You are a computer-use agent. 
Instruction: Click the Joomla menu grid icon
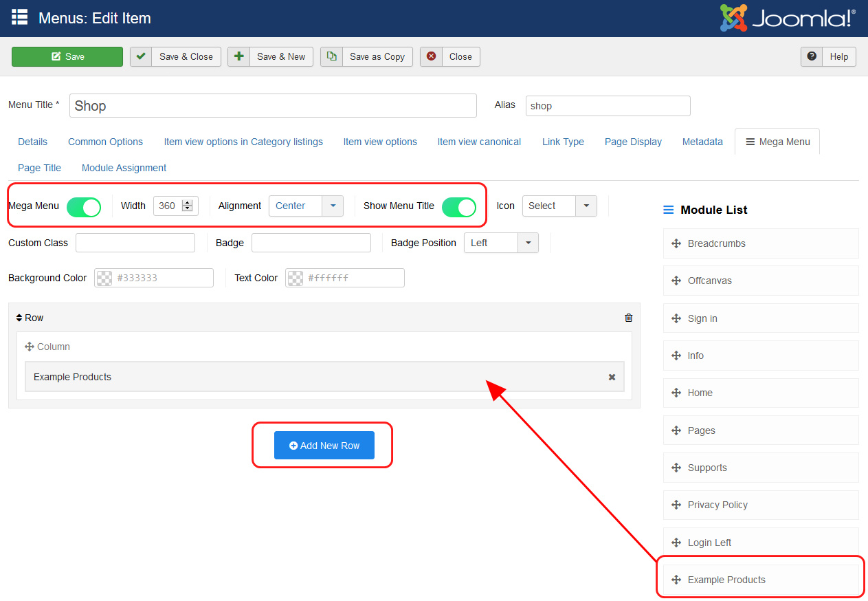pyautogui.click(x=19, y=18)
